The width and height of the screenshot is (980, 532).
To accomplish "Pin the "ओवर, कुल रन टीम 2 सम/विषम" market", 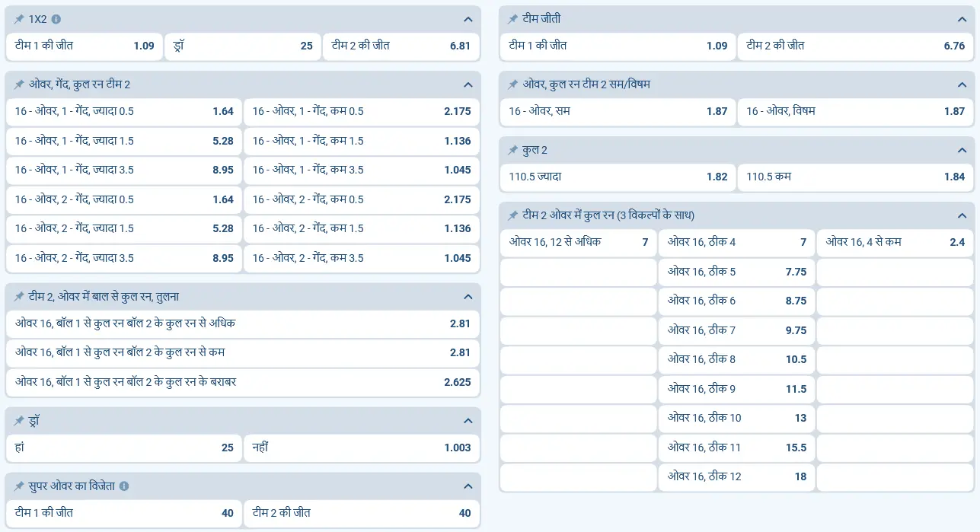I will [x=512, y=84].
